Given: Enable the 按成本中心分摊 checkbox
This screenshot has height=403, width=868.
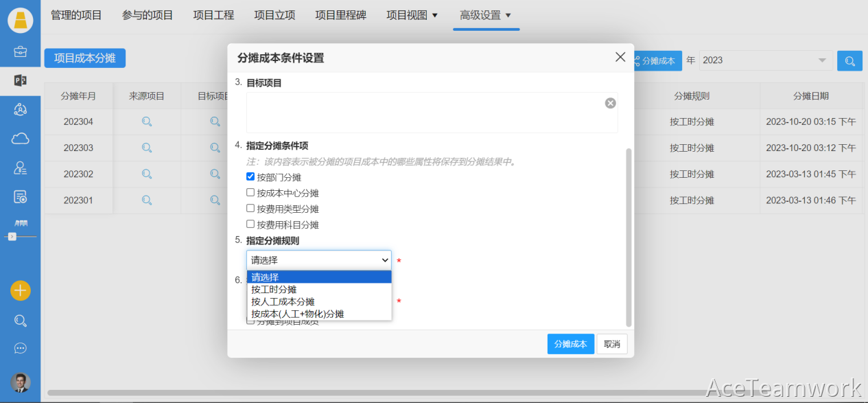Looking at the screenshot, I should (x=250, y=193).
